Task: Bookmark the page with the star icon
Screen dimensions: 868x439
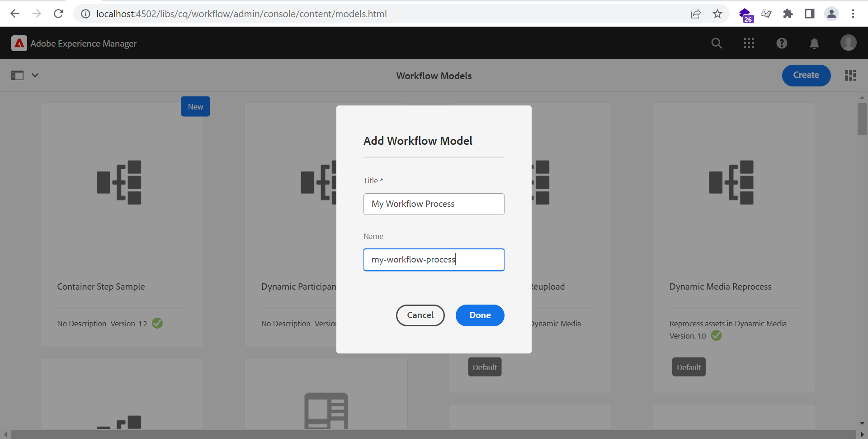Action: coord(717,14)
